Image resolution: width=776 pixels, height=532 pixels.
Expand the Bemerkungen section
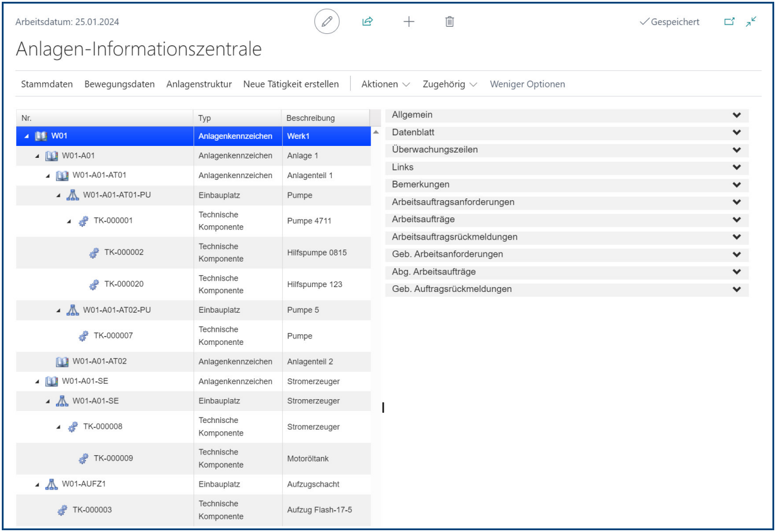pyautogui.click(x=567, y=185)
